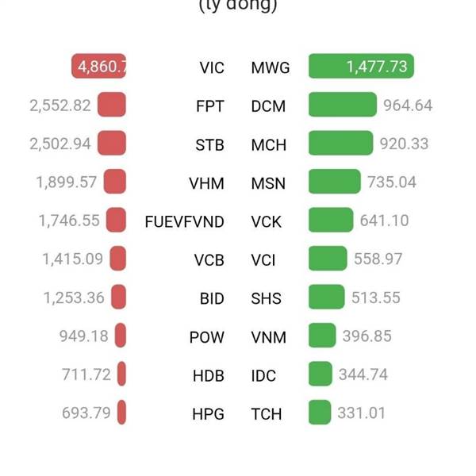Click the green MSN bar

(x=335, y=181)
